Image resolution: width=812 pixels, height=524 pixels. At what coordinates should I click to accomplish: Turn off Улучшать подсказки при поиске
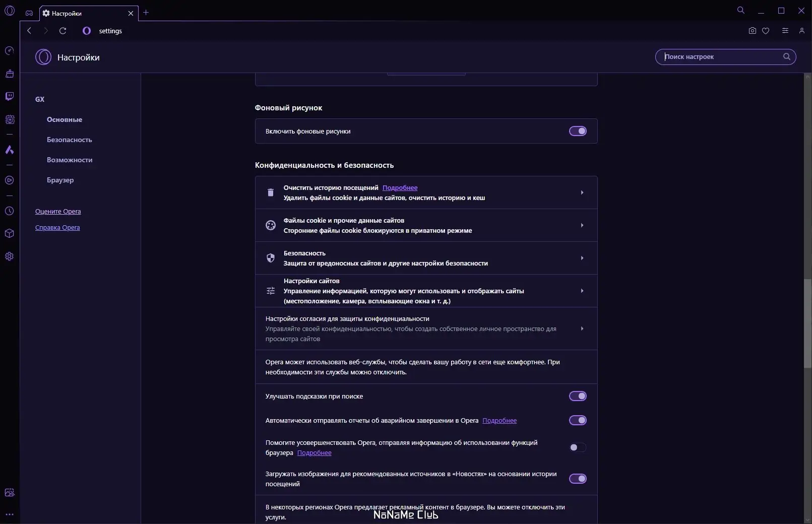click(578, 396)
